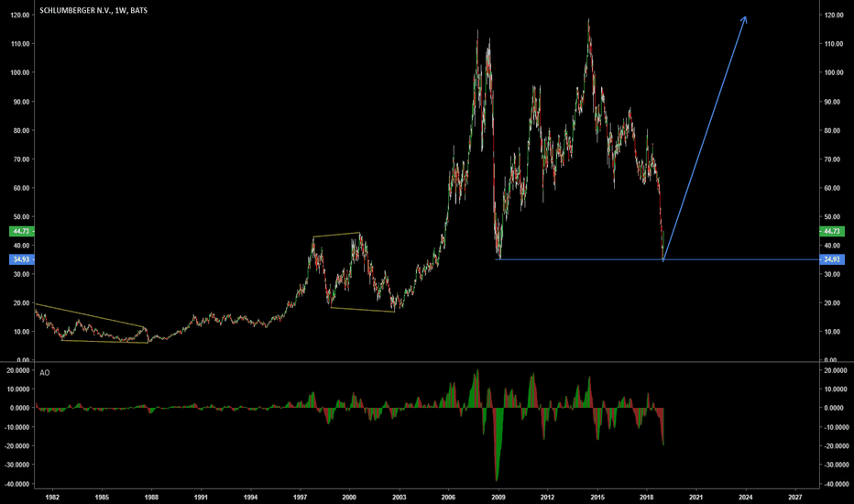The image size is (854, 504).
Task: Click -20.0000 on the left AO scale
Action: pos(17,446)
